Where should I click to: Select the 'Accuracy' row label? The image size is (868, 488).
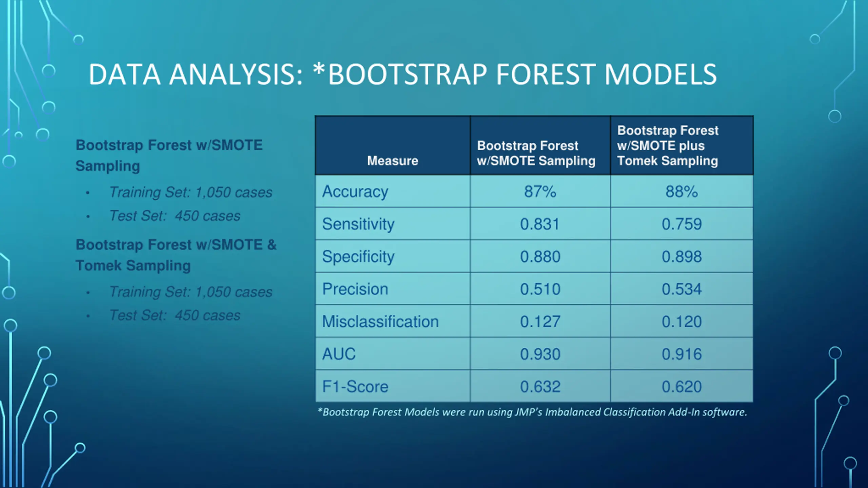355,191
